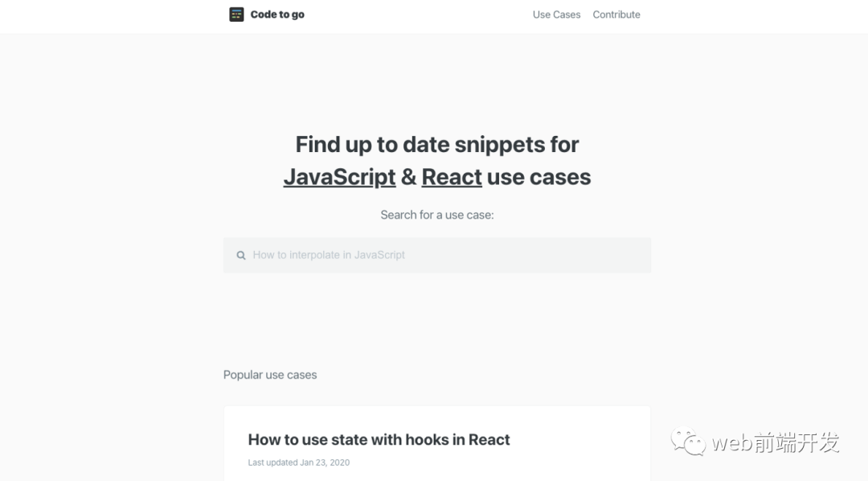
Task: Open 'How to use state with hooks in React'
Action: 379,439
